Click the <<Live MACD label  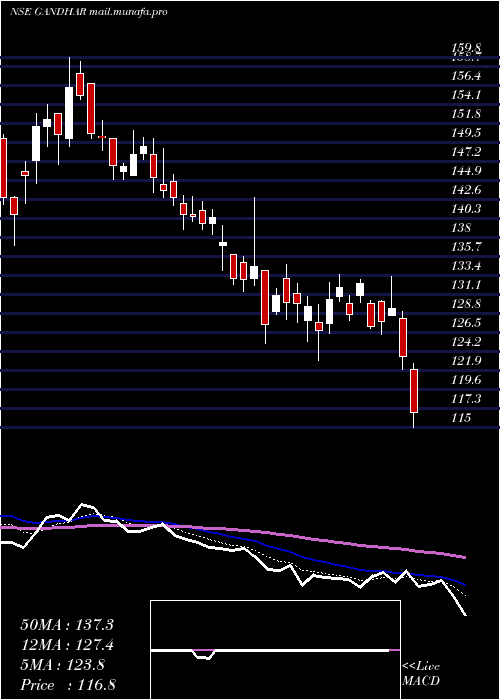[421, 674]
